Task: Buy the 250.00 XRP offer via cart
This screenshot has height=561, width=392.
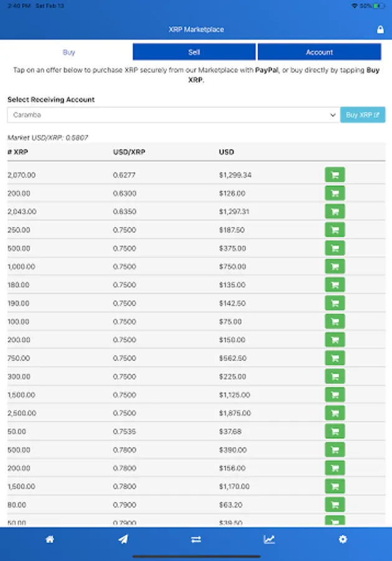Action: point(335,229)
